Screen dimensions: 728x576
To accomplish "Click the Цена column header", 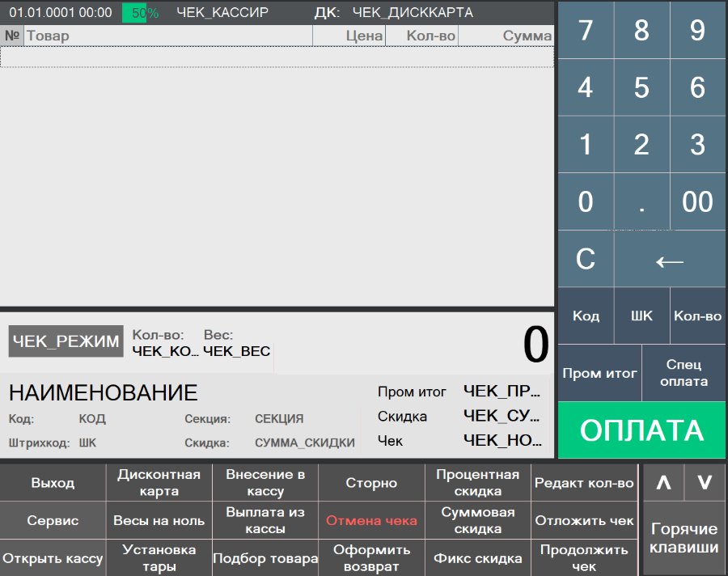I will pos(349,36).
